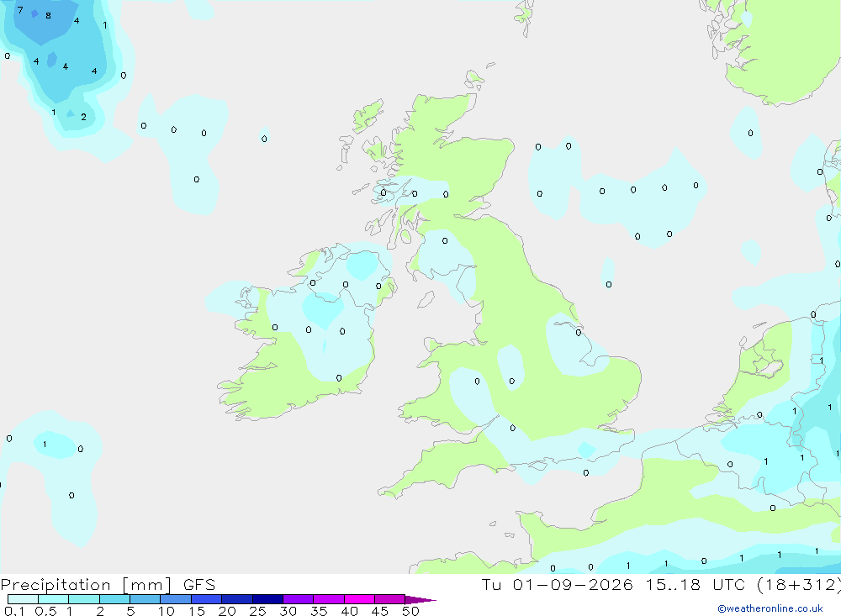Select the 5–10 mm legend color swatch
This screenshot has width=841, height=616.
145,599
